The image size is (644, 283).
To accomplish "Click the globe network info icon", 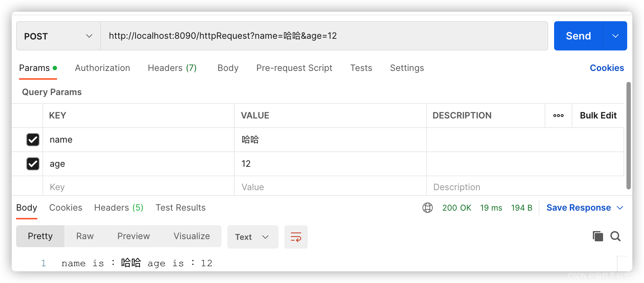I will (x=427, y=208).
